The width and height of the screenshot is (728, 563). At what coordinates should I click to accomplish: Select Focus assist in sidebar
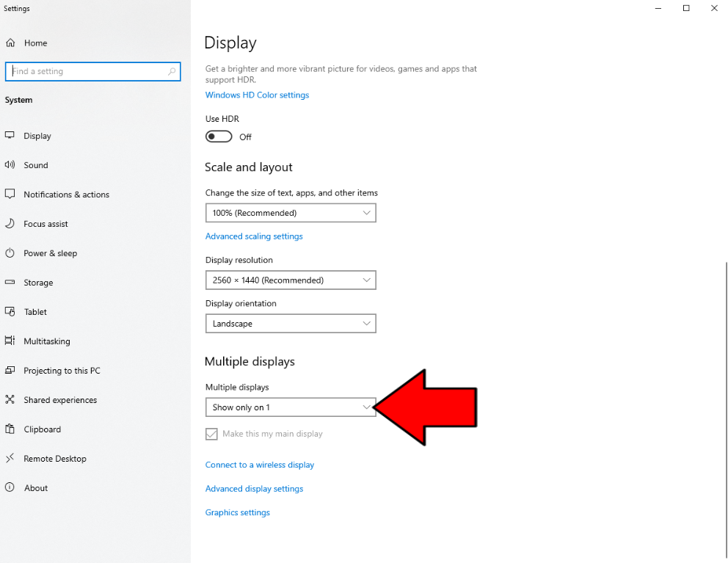(45, 223)
